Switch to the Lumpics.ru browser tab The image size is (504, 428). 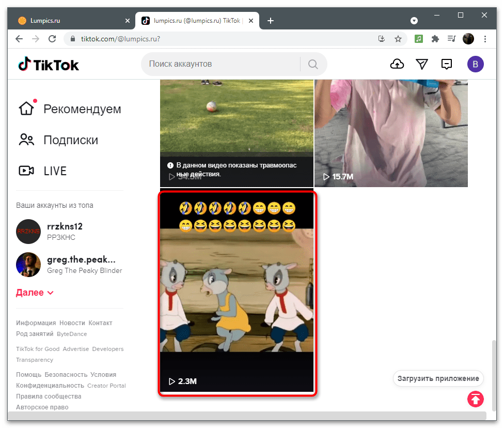coord(67,21)
